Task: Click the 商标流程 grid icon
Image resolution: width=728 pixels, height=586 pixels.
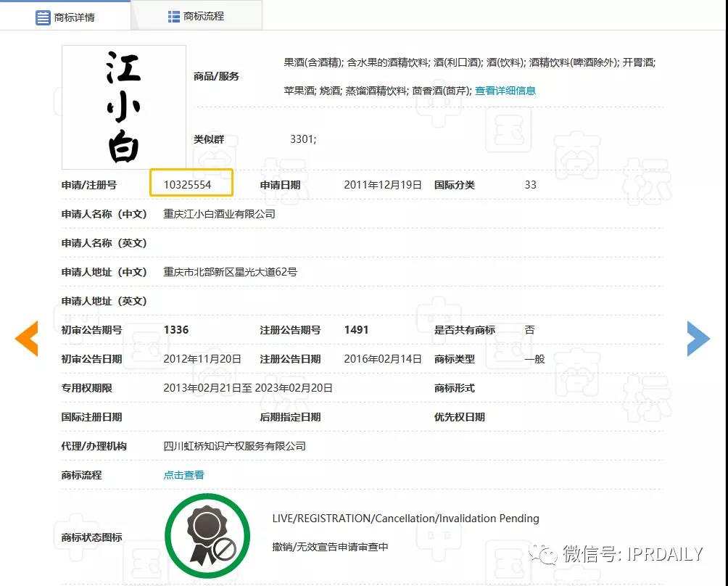Action: 173,17
